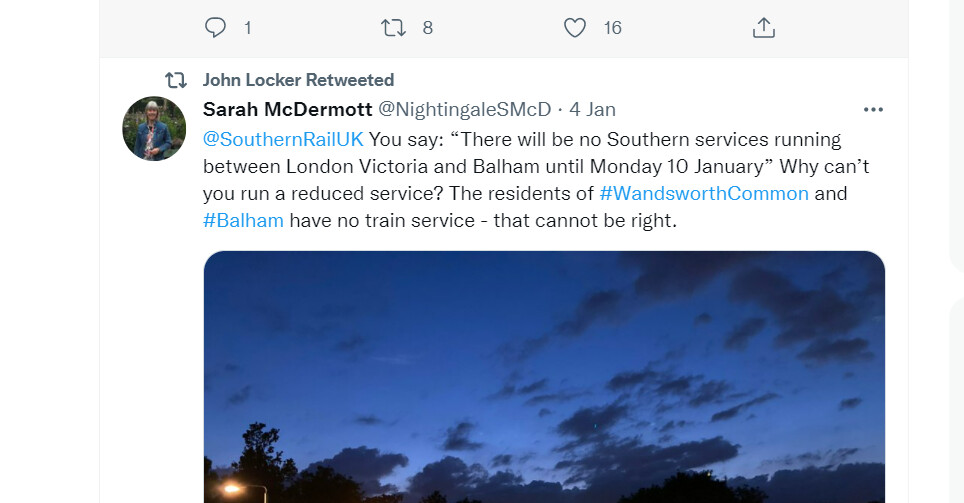Select the #Balham hashtag
The width and height of the screenshot is (964, 503).
pyautogui.click(x=243, y=220)
